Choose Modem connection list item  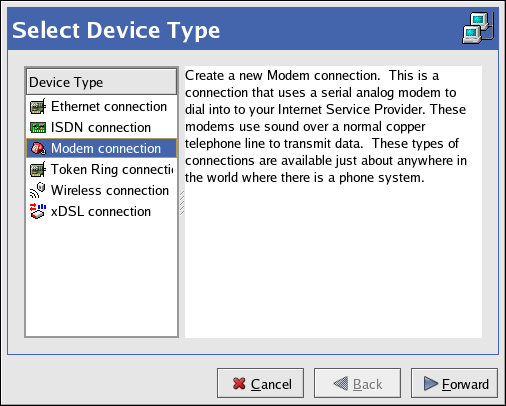101,148
